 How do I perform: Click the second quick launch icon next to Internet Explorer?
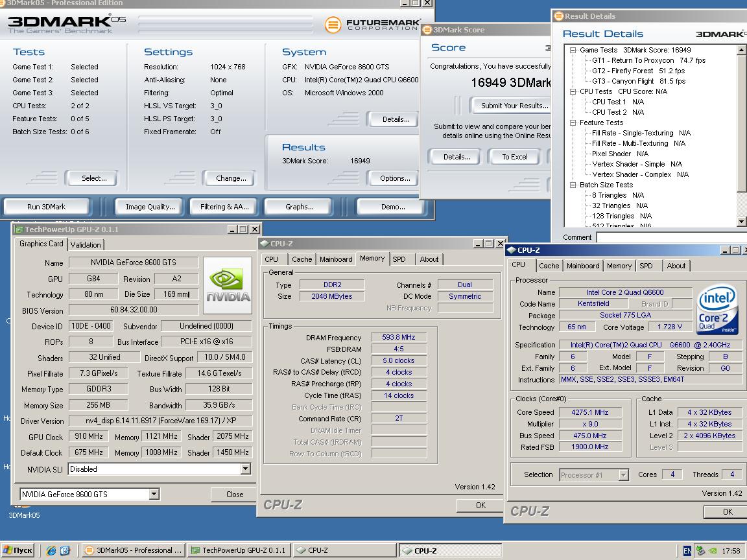click(x=65, y=550)
